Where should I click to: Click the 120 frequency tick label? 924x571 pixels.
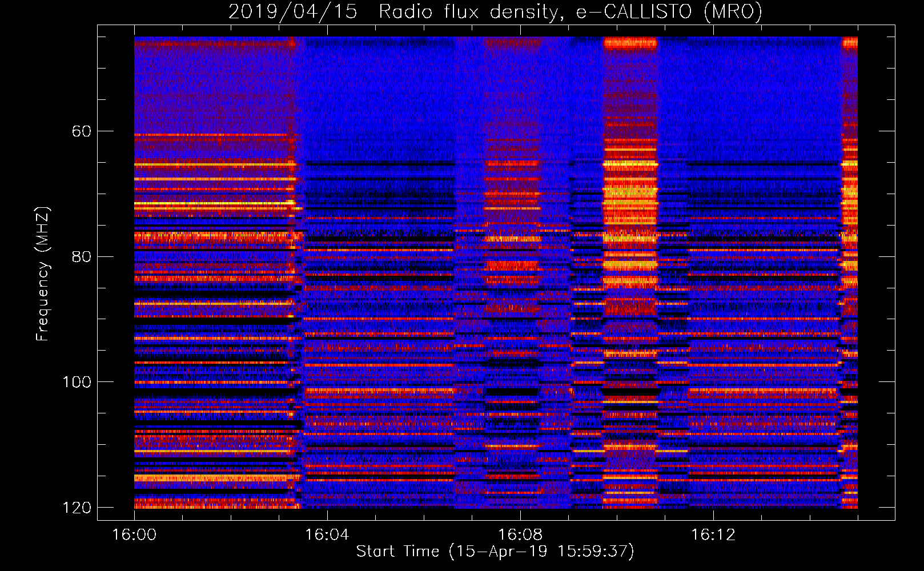(x=77, y=508)
